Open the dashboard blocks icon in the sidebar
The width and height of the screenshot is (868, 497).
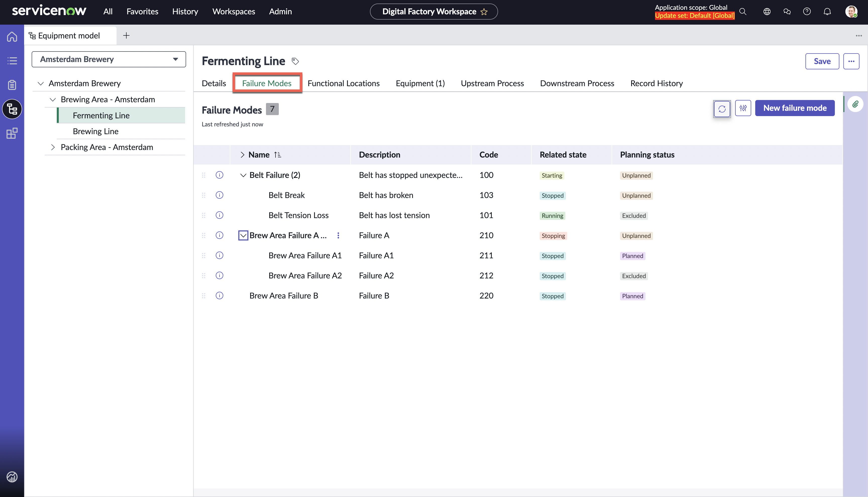12,133
